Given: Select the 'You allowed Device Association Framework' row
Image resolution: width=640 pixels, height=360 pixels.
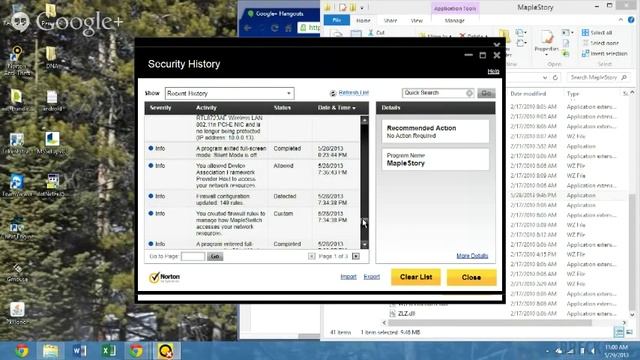Looking at the screenshot, I should pyautogui.click(x=252, y=176).
